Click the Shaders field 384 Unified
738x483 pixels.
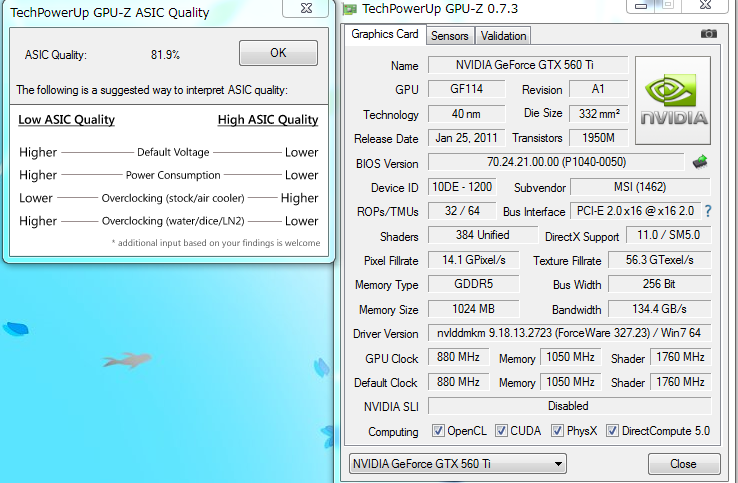[x=482, y=235]
